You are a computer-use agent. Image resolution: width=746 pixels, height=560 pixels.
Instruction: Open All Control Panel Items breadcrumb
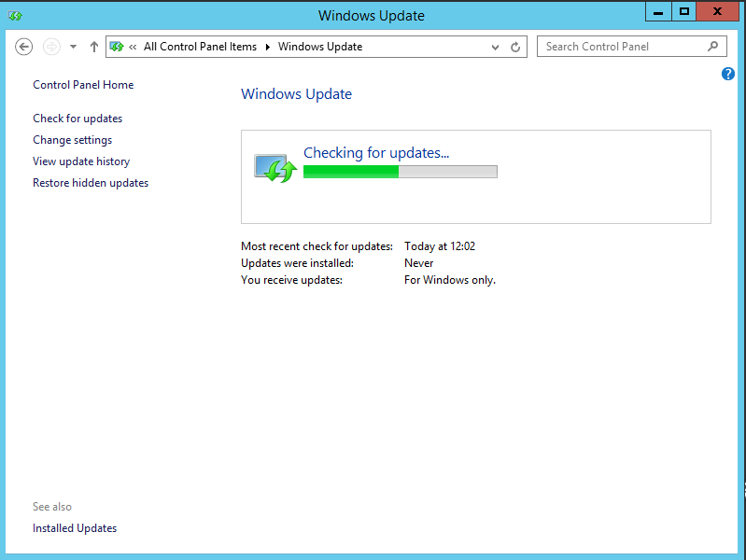point(201,47)
